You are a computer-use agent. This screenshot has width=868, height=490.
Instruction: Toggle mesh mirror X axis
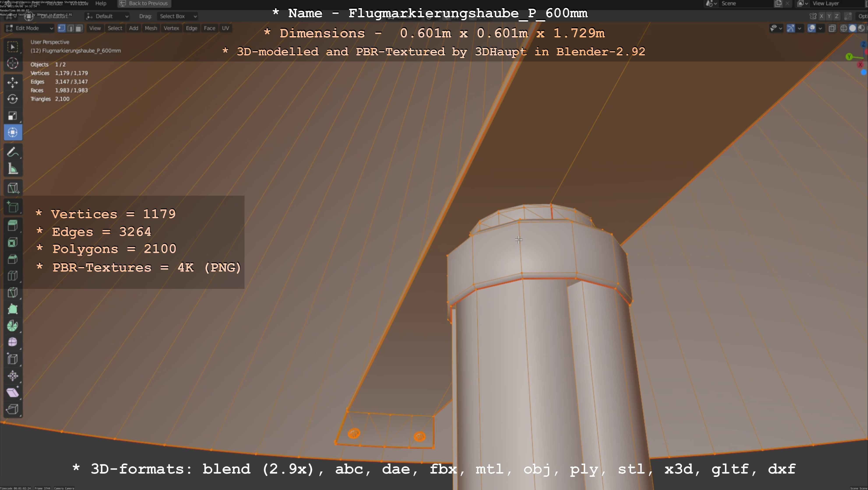click(x=822, y=16)
